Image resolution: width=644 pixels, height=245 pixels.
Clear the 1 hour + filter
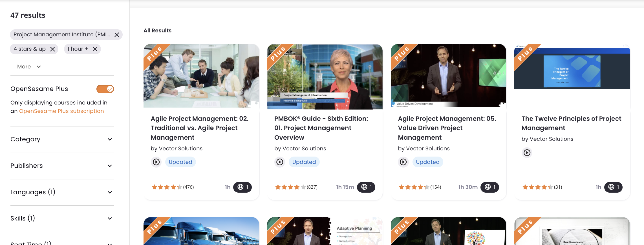pyautogui.click(x=95, y=49)
